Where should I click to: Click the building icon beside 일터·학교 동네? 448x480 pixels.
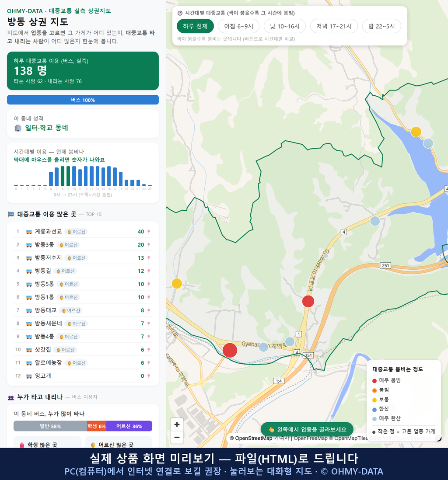18,128
